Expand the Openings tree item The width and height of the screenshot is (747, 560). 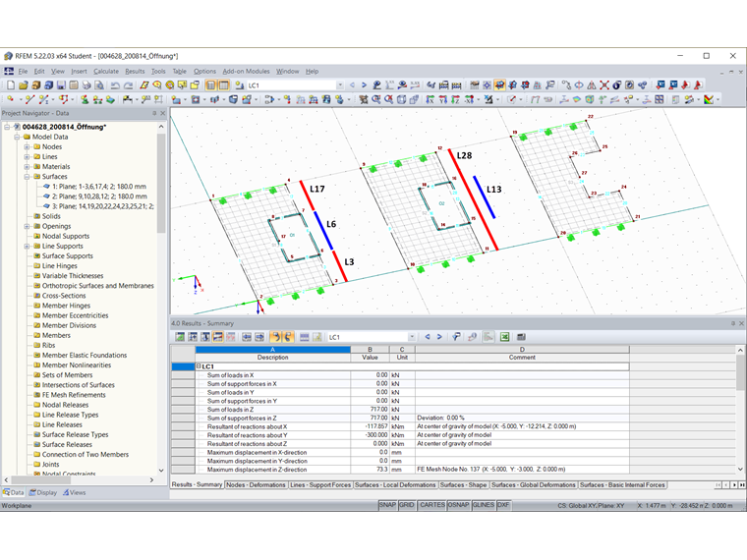(28, 226)
